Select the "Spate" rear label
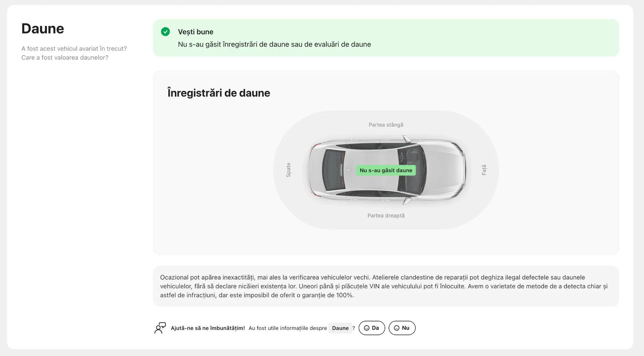Image resolution: width=644 pixels, height=356 pixels. (x=288, y=170)
